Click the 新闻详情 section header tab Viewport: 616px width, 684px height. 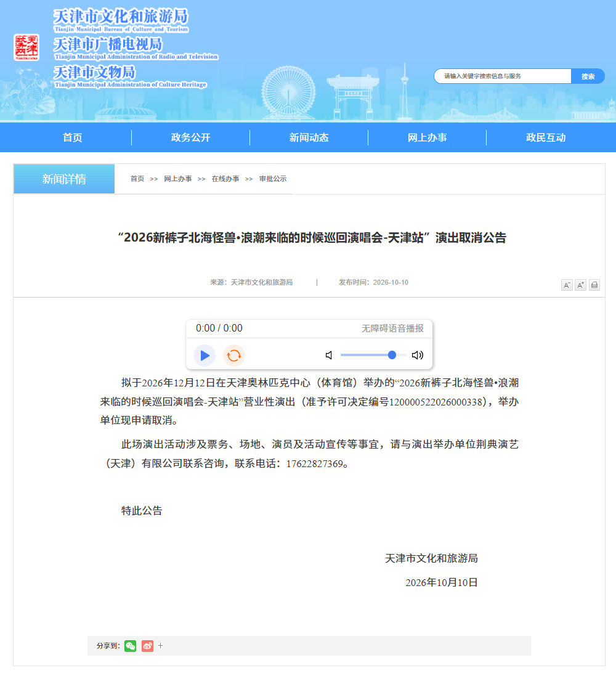pyautogui.click(x=64, y=179)
